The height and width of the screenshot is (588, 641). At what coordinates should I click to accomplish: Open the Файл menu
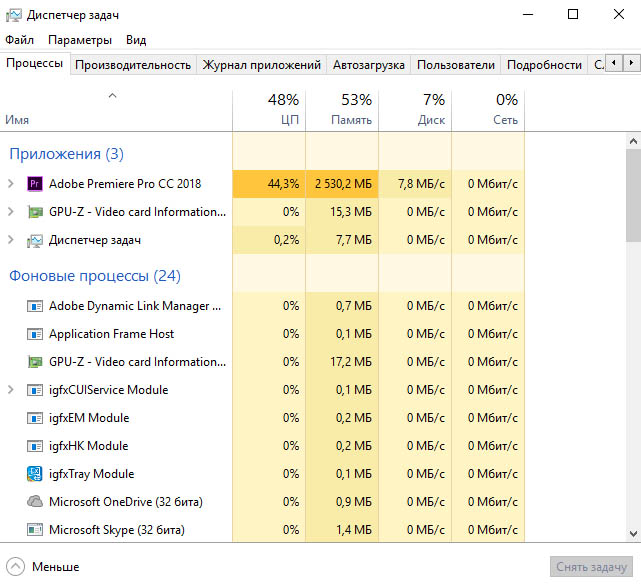pyautogui.click(x=19, y=40)
